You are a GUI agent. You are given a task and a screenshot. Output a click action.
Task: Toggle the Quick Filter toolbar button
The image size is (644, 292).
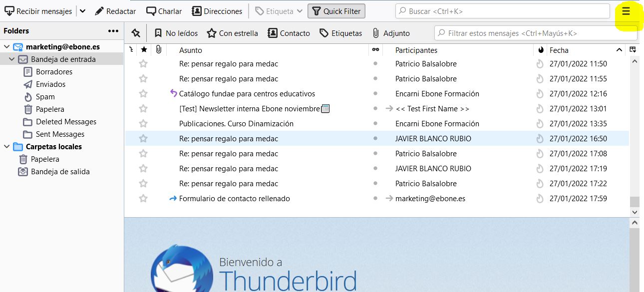[336, 11]
